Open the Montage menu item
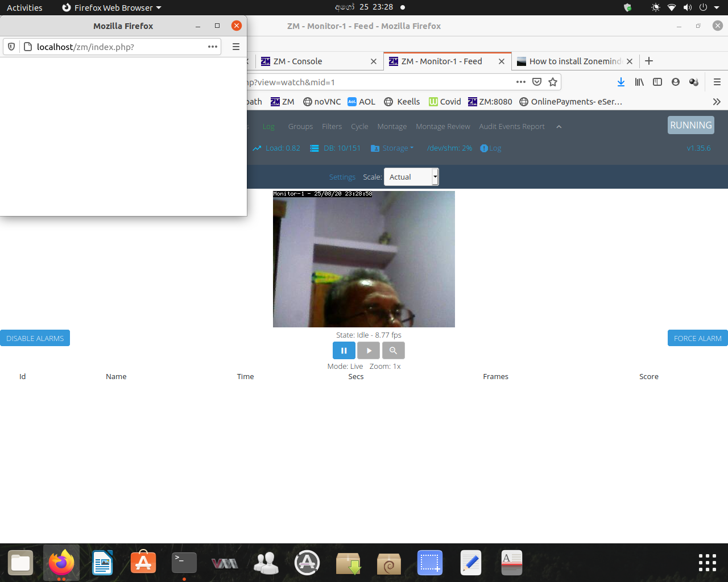 point(392,127)
